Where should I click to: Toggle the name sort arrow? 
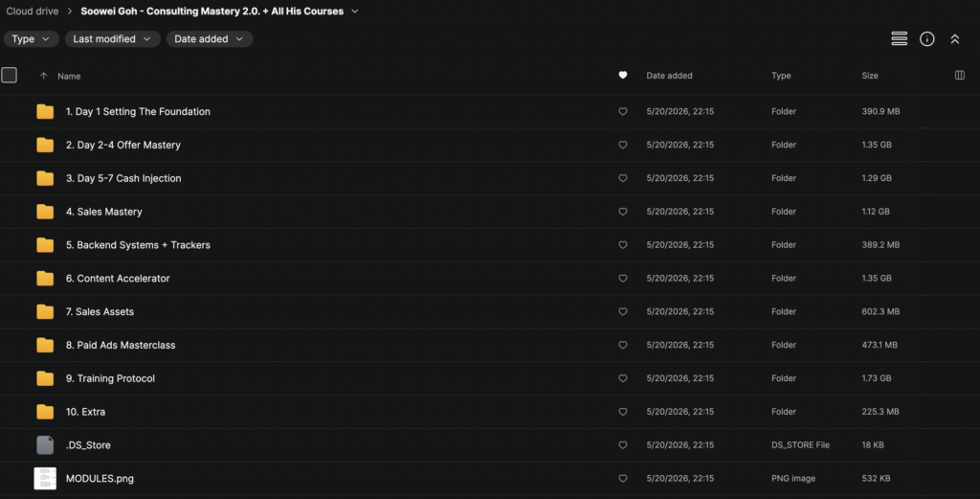point(43,76)
